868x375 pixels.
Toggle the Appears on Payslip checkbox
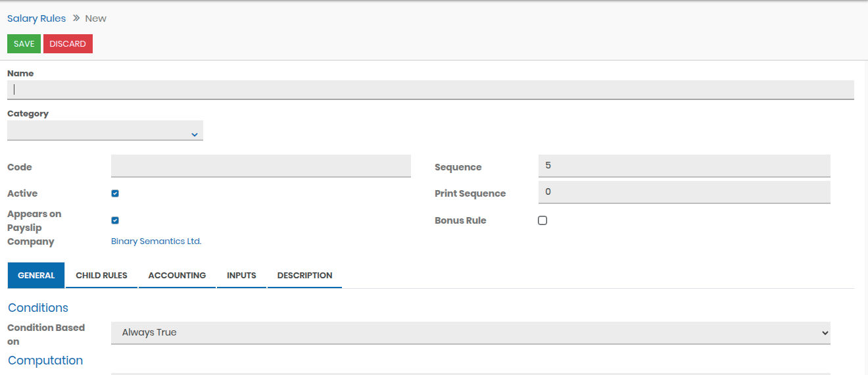point(115,220)
